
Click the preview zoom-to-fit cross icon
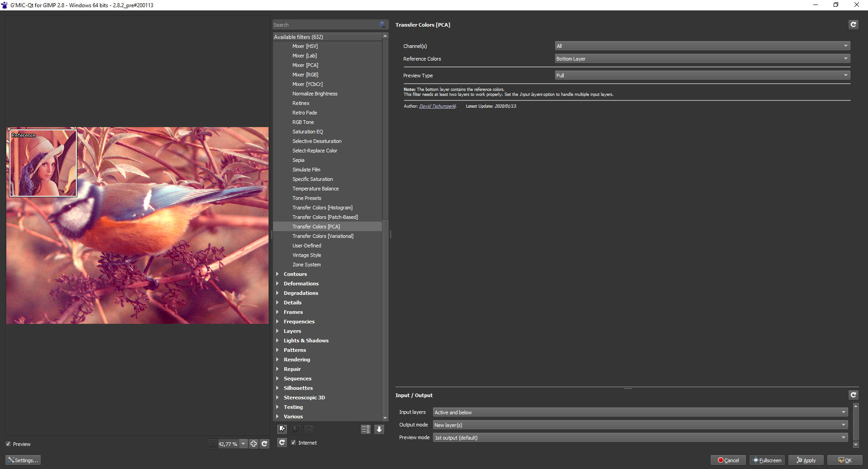(x=254, y=444)
